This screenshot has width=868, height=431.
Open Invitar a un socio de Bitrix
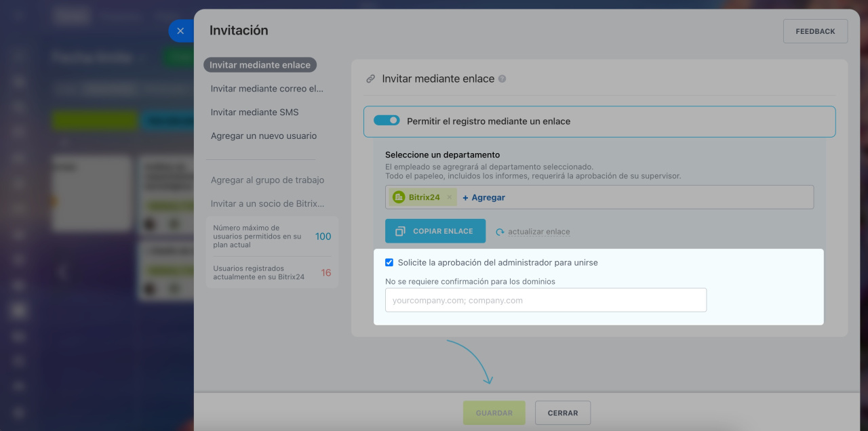tap(267, 204)
